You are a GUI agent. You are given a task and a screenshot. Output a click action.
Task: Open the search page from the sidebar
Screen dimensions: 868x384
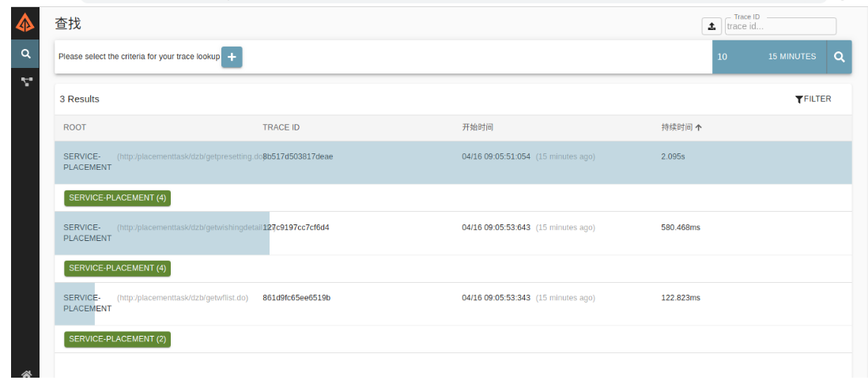[25, 55]
